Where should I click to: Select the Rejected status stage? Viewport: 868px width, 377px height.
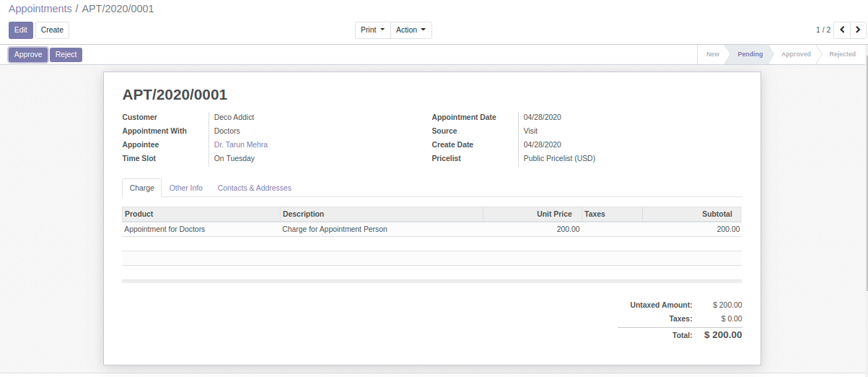tap(842, 54)
